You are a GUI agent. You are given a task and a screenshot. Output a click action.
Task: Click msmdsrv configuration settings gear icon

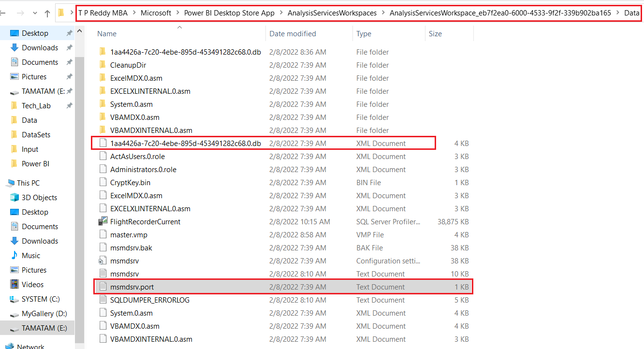(x=102, y=261)
